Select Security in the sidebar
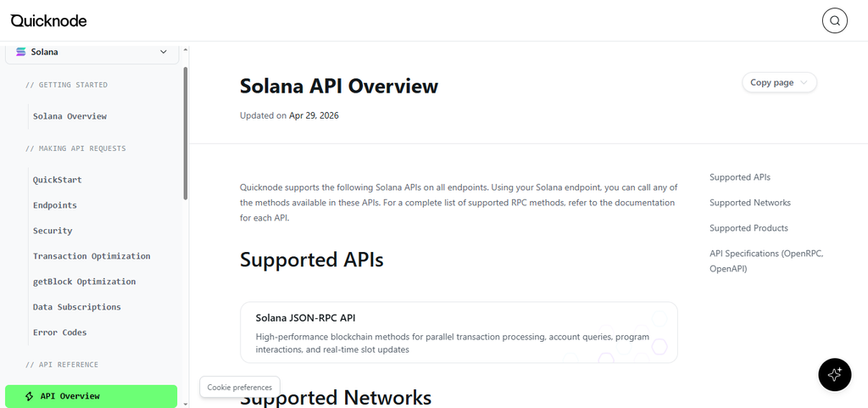The height and width of the screenshot is (408, 868). coord(53,231)
